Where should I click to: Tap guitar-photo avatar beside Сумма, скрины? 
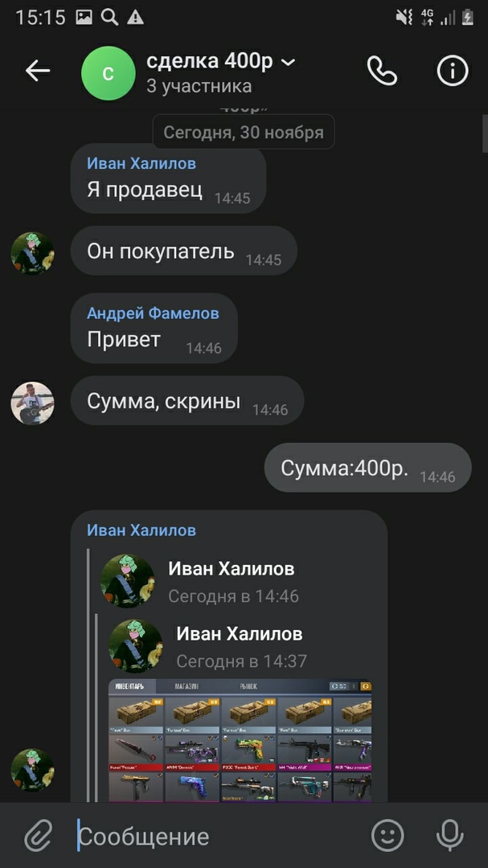33,403
